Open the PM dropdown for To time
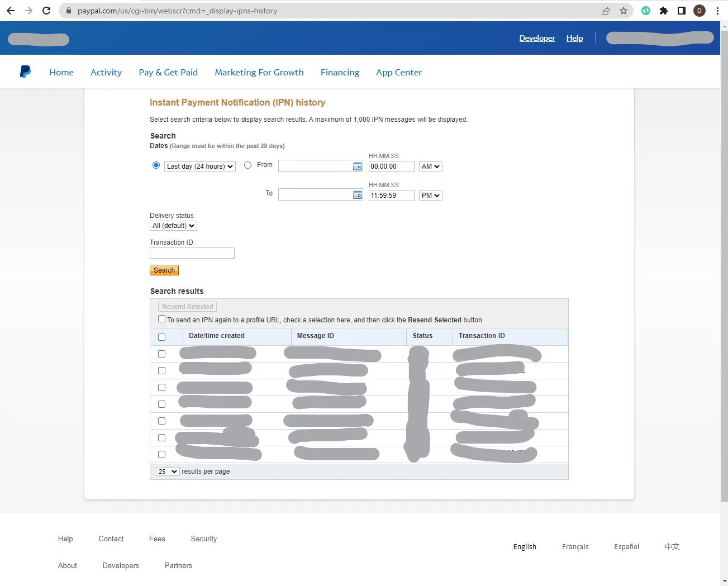 coord(431,196)
